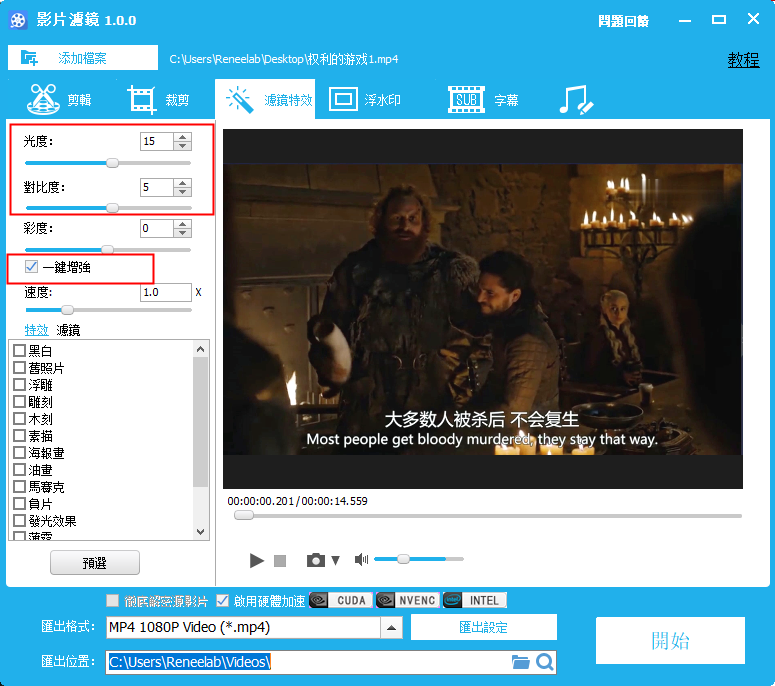Check the 海報畫 poster effect
Viewport: 775px width, 686px height.
coord(20,453)
